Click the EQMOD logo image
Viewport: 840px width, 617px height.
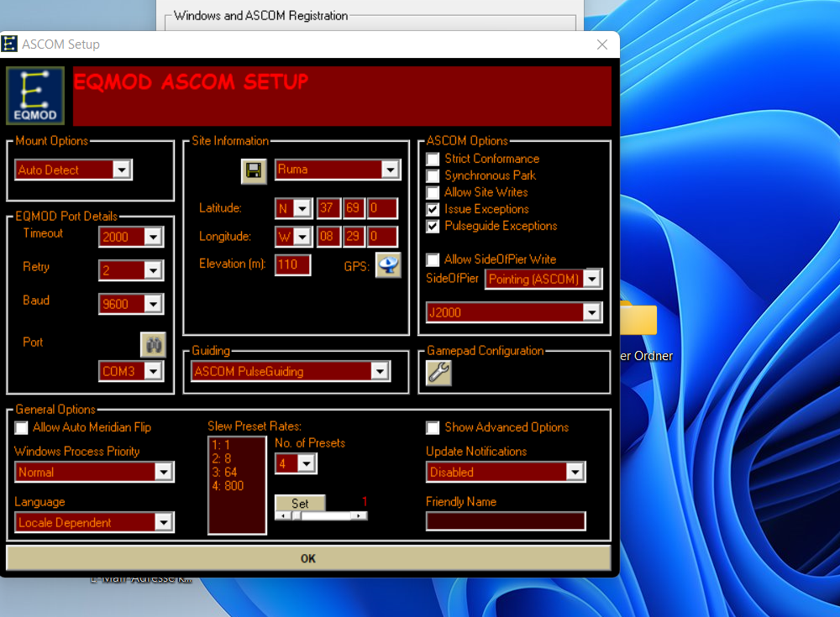35,96
